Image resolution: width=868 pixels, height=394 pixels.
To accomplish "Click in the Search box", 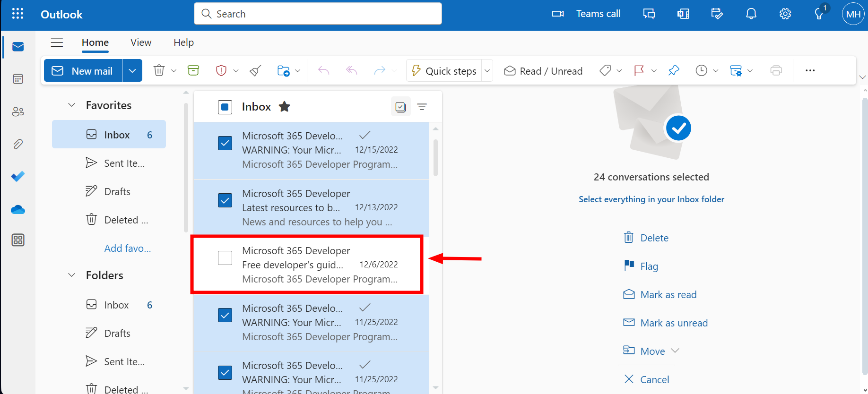I will click(318, 14).
